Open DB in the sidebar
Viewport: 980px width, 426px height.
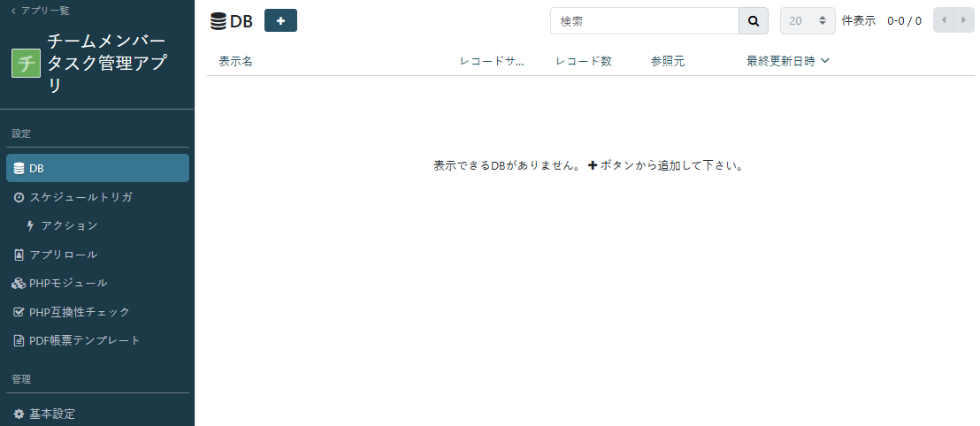(x=97, y=168)
